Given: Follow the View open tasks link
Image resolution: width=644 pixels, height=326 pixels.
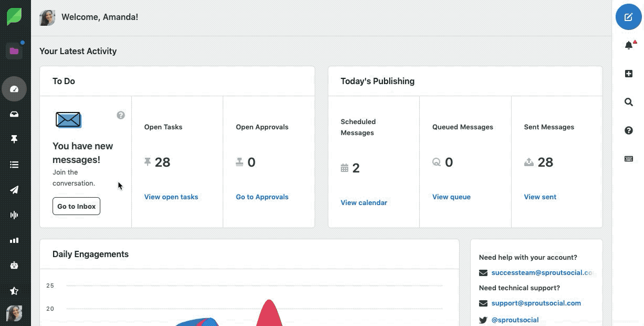Looking at the screenshot, I should point(171,197).
